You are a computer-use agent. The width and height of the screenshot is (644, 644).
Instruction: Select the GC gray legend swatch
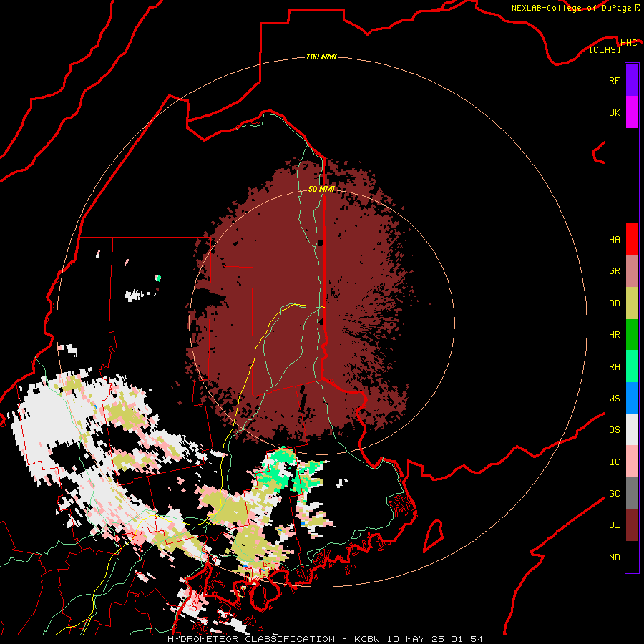tap(632, 493)
